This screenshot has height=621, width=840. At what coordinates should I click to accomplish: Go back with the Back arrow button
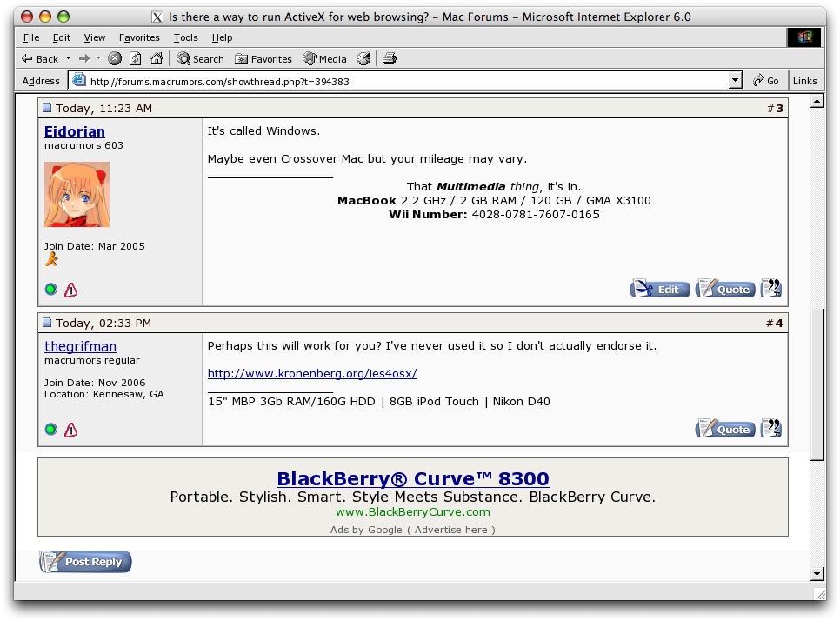[x=39, y=59]
